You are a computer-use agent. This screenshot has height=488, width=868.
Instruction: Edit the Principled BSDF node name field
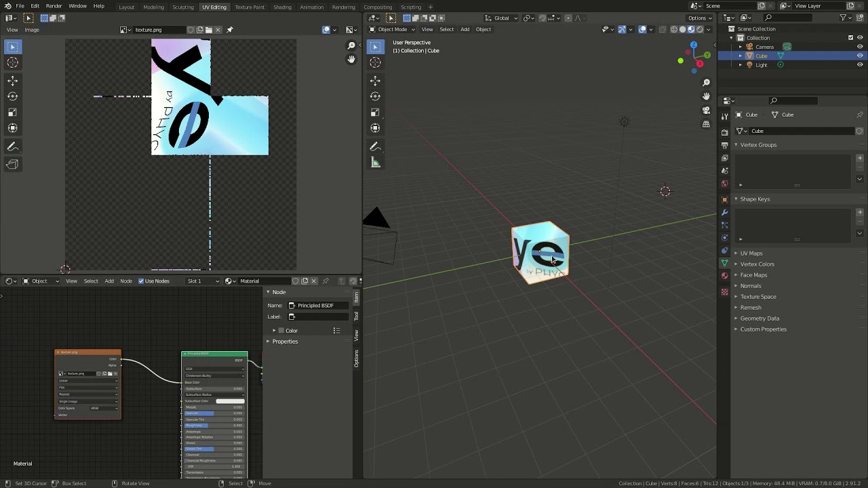(x=319, y=306)
